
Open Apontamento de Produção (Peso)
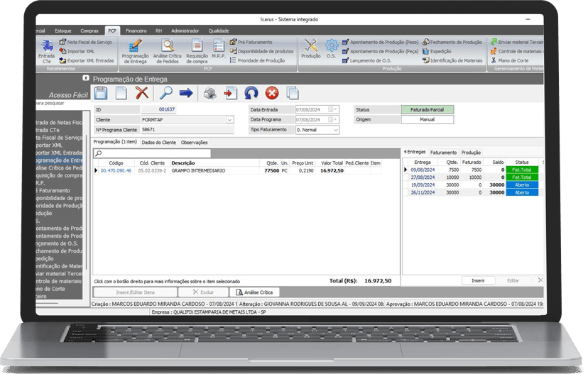(x=380, y=42)
